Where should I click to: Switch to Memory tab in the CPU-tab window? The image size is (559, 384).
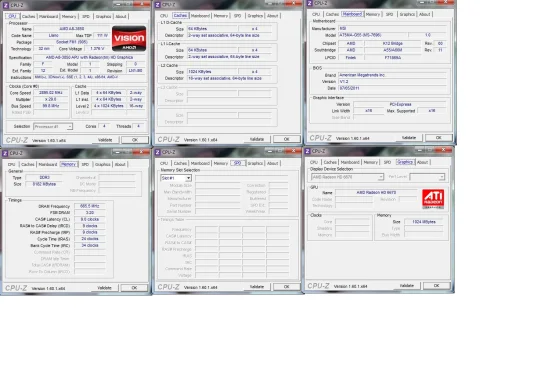(69, 16)
